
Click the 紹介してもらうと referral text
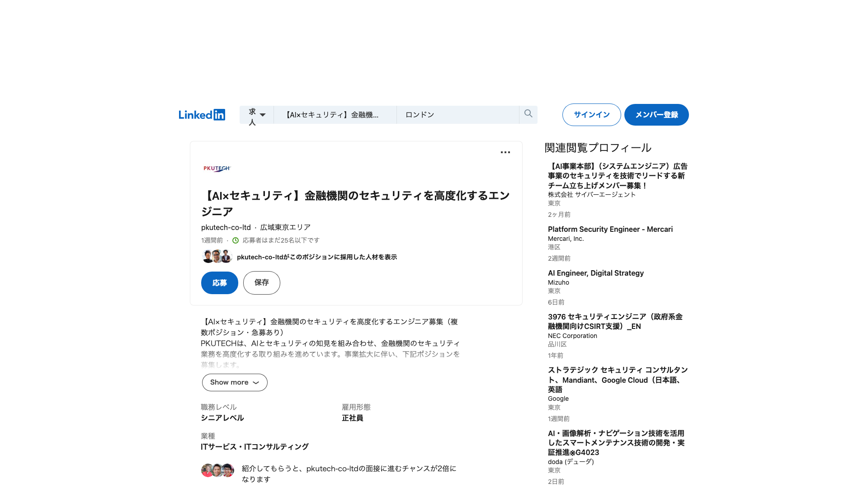tap(349, 474)
